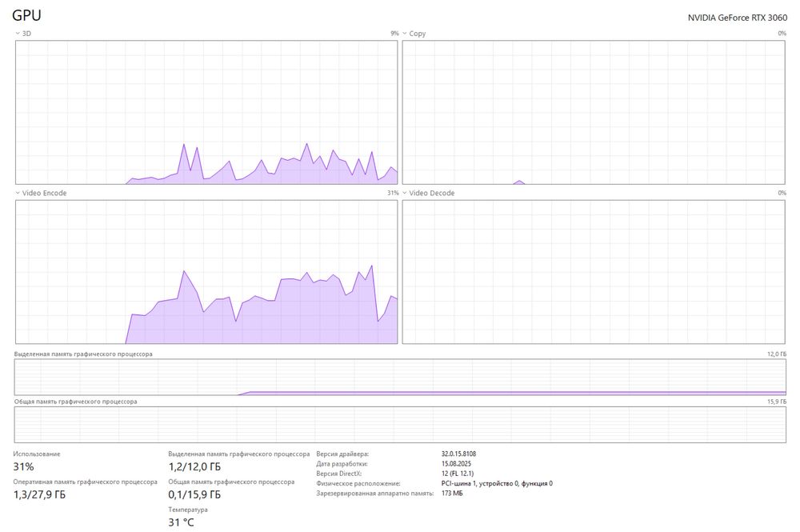Click the 0,1/15,9 ГБ shared memory value
Screen dimensions: 800x532
click(x=194, y=494)
